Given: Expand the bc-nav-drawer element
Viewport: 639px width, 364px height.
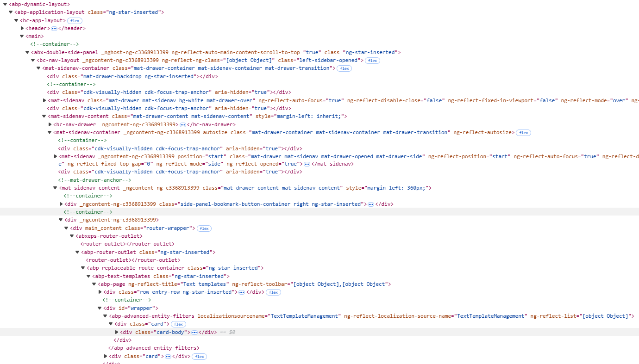Looking at the screenshot, I should click(50, 124).
